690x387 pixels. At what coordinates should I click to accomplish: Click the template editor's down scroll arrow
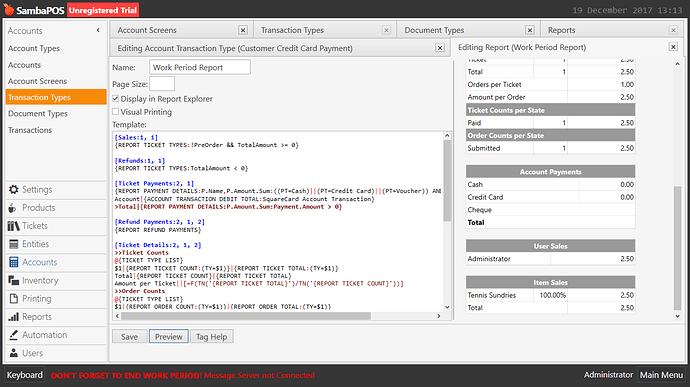point(447,307)
